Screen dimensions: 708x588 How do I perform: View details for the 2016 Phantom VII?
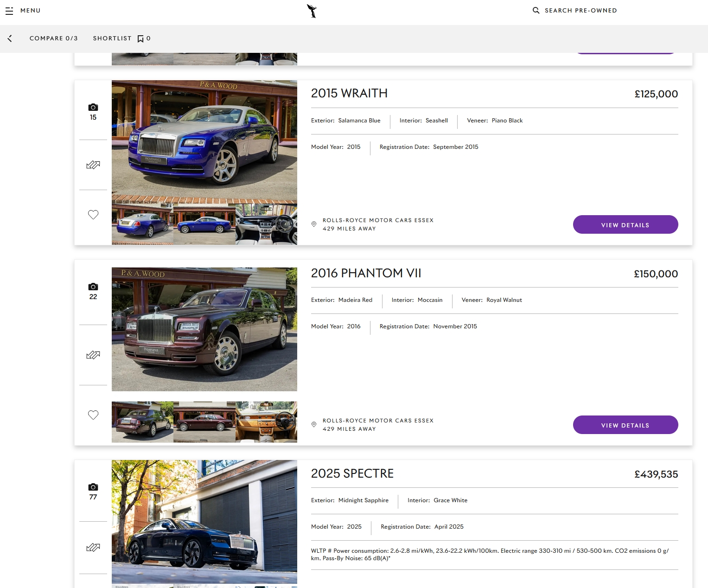pyautogui.click(x=625, y=425)
